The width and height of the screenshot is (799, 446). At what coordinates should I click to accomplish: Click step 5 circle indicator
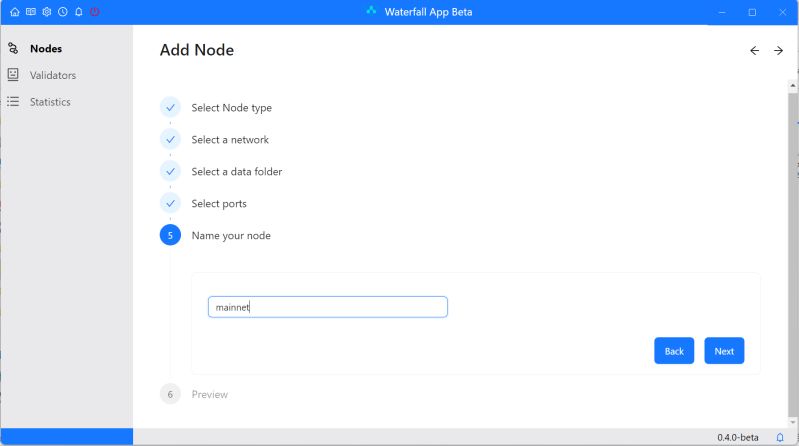click(x=170, y=235)
